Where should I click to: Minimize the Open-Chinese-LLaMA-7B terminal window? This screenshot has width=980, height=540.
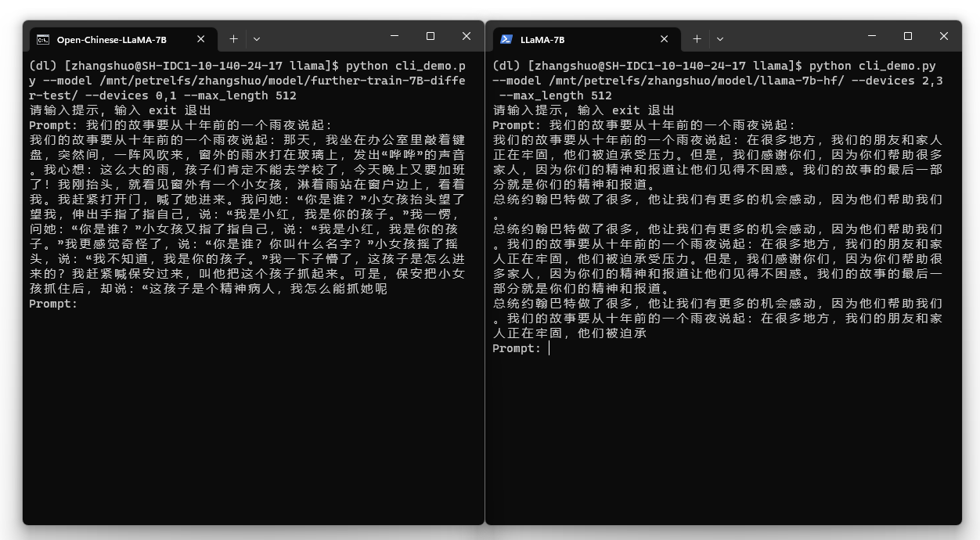(x=394, y=36)
